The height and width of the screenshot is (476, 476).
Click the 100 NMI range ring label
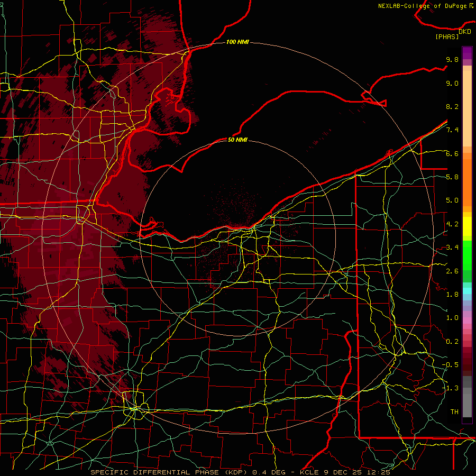coord(237,42)
